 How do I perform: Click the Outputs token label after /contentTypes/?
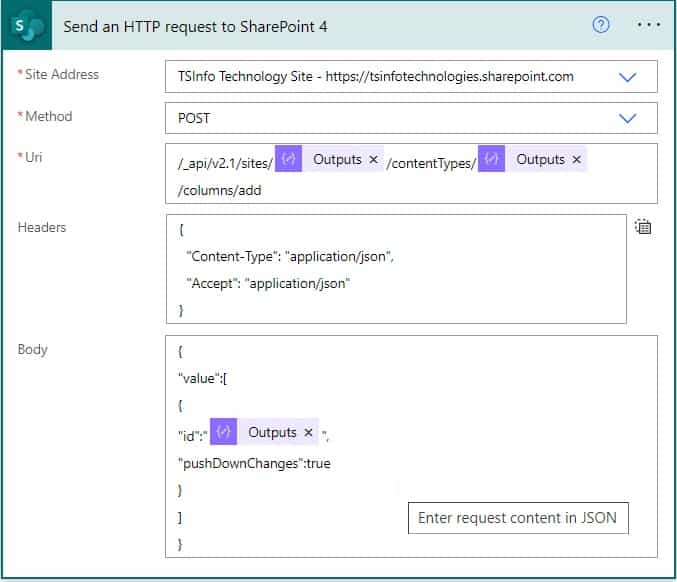(541, 159)
